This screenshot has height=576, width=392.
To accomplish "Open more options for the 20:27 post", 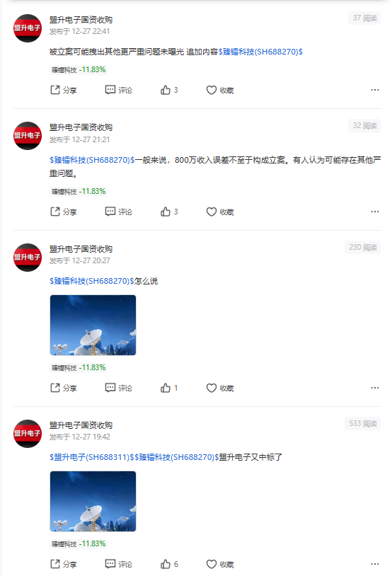I will pyautogui.click(x=375, y=388).
